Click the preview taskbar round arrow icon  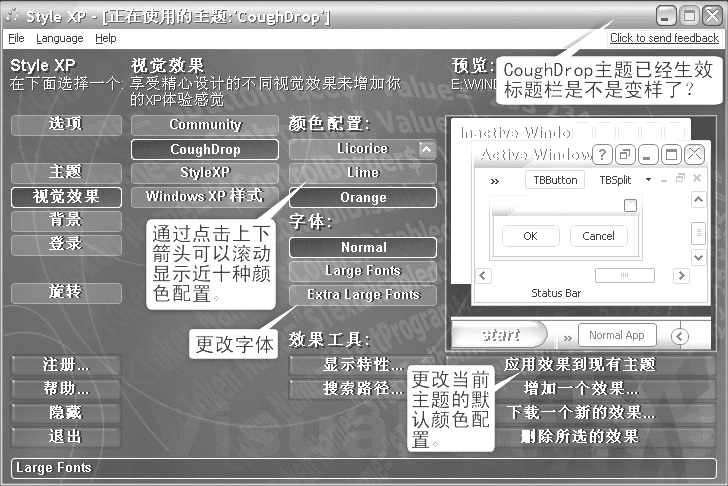(x=680, y=336)
